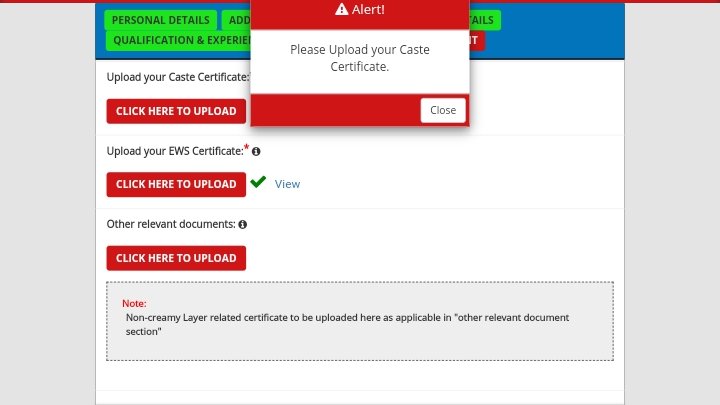The image size is (720, 405).
Task: Click the red 'Note:' heading
Action: point(134,304)
